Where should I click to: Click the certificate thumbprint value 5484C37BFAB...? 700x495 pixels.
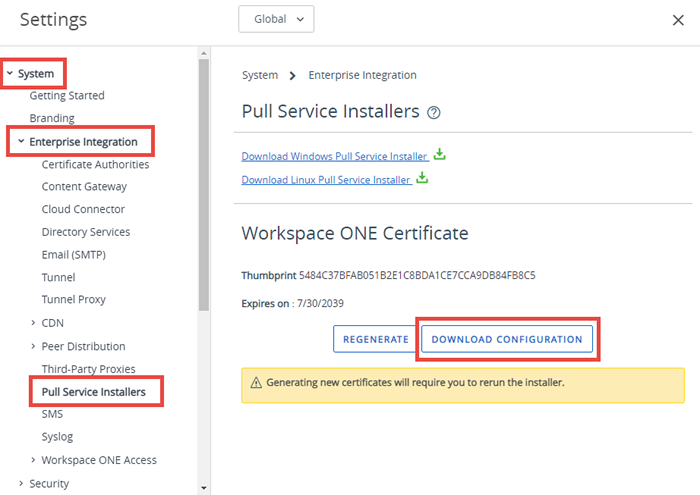417,275
